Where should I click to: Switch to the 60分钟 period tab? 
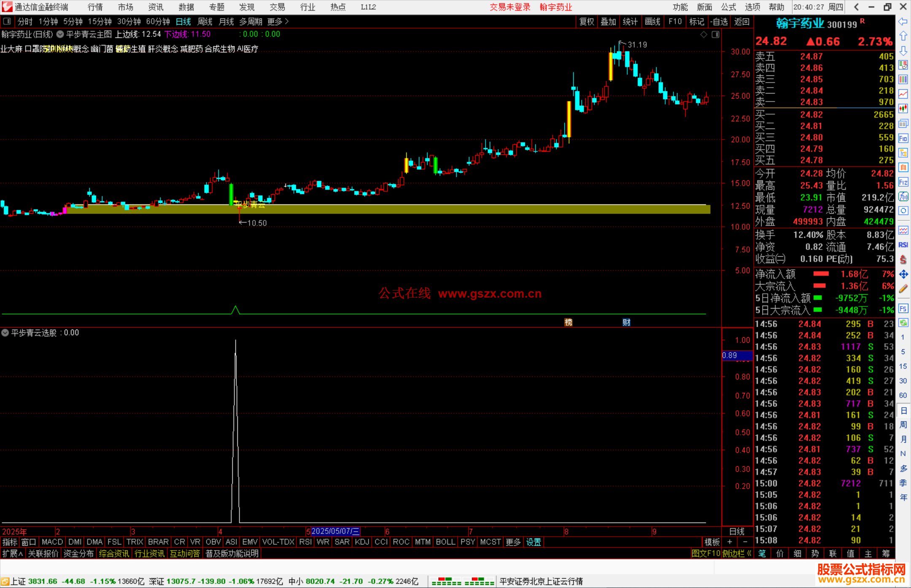(158, 21)
